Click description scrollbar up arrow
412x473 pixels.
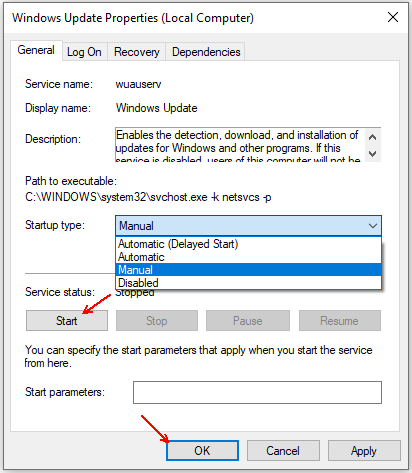point(373,137)
